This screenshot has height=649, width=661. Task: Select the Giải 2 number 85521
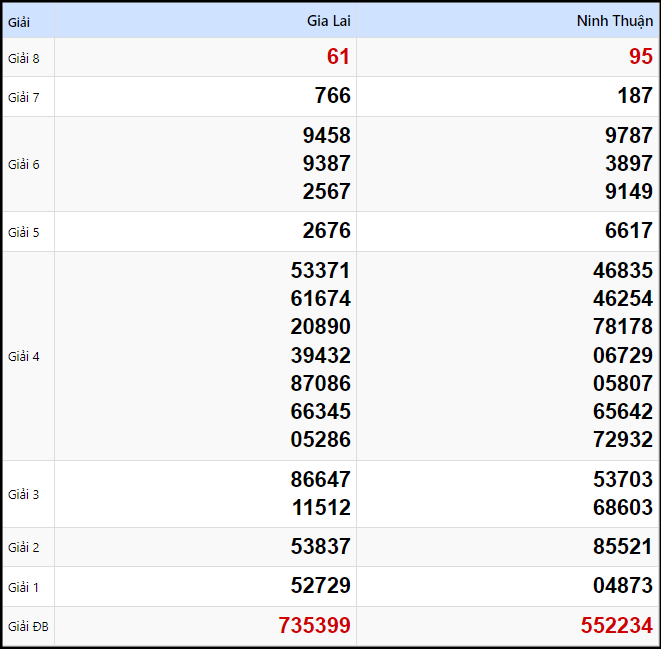[x=622, y=548]
